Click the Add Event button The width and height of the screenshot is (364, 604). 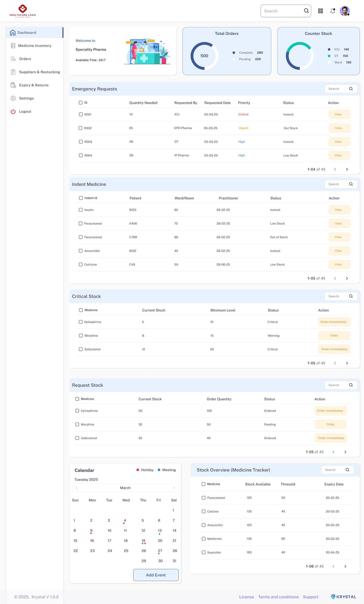click(x=156, y=575)
